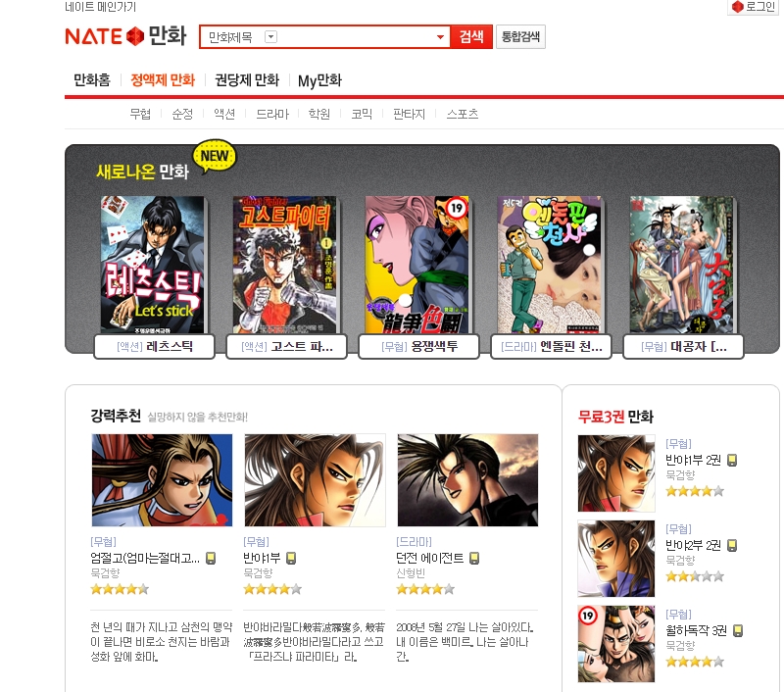Expand the search box suggestion arrow
The height and width of the screenshot is (692, 784).
[440, 37]
